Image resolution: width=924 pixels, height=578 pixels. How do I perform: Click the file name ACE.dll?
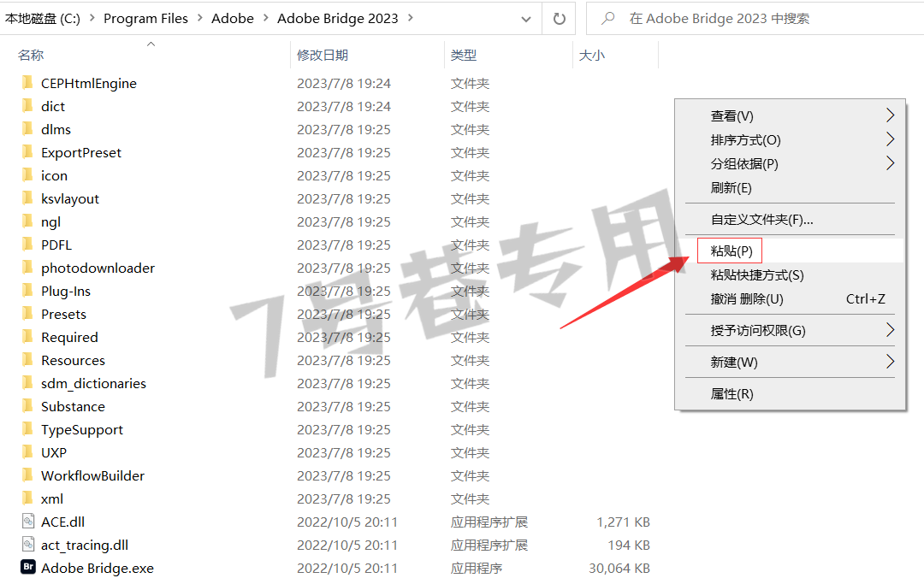(63, 522)
